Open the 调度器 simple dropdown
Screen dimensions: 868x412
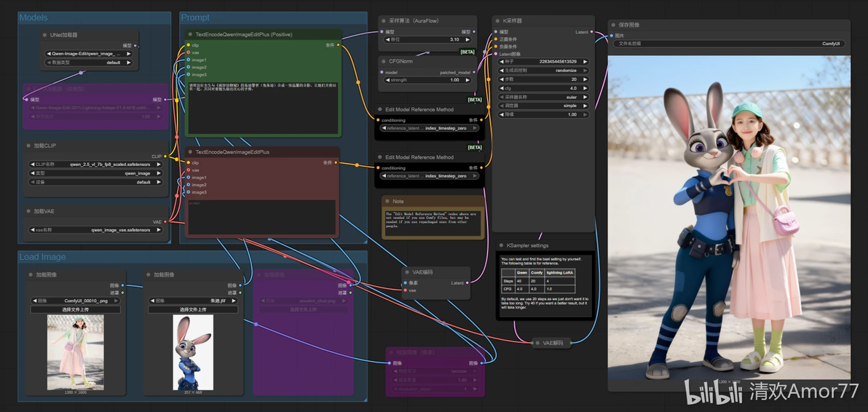click(x=542, y=106)
